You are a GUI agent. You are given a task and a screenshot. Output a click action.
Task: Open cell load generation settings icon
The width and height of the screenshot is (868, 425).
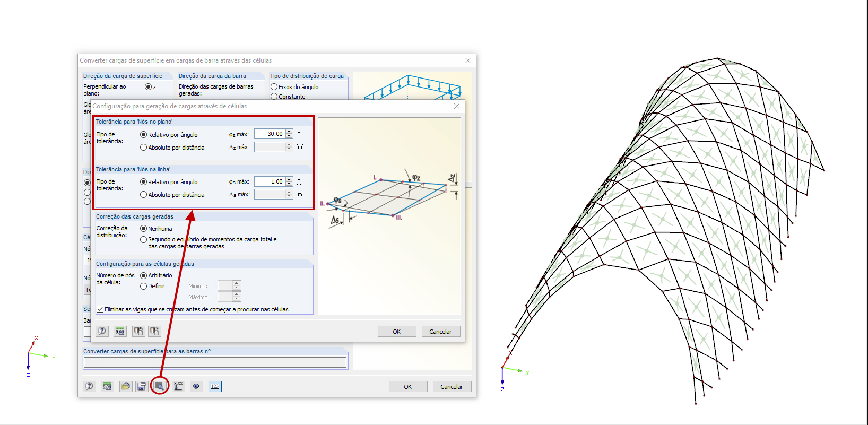[159, 386]
